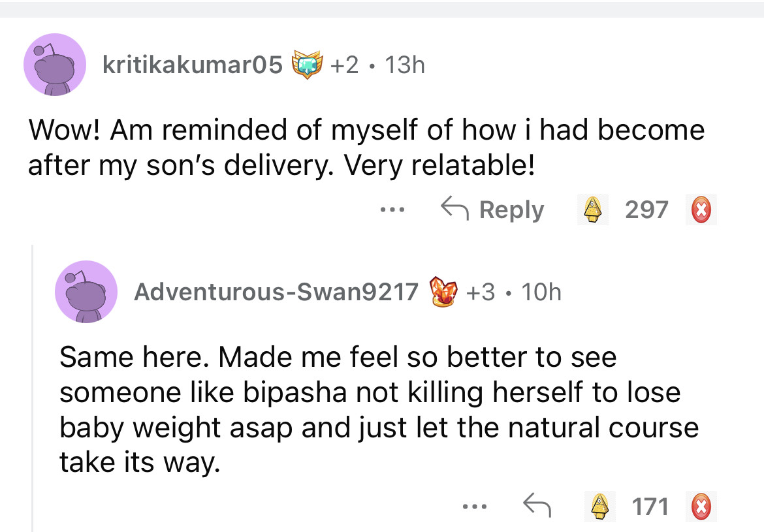Reply to kritikakumar05's comment
764x532 pixels.
[493, 210]
